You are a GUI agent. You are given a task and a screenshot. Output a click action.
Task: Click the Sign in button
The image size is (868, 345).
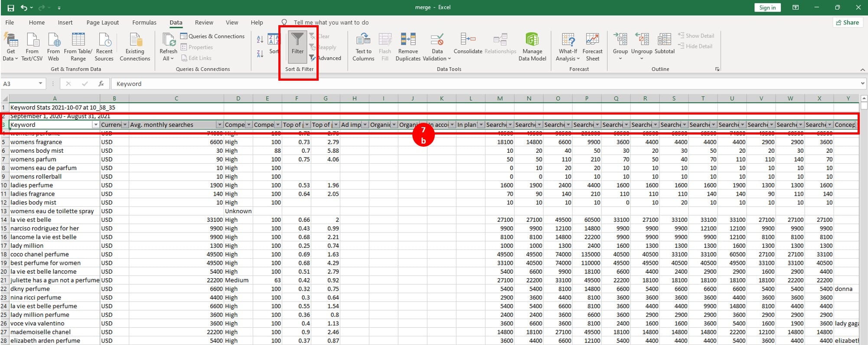coord(767,8)
